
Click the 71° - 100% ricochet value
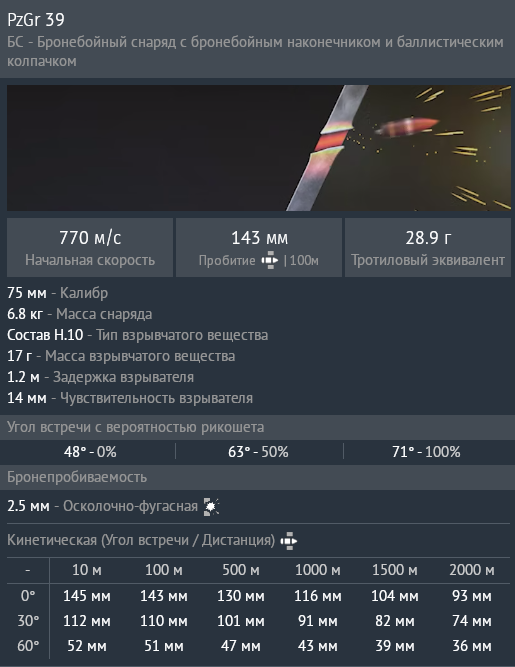click(426, 452)
